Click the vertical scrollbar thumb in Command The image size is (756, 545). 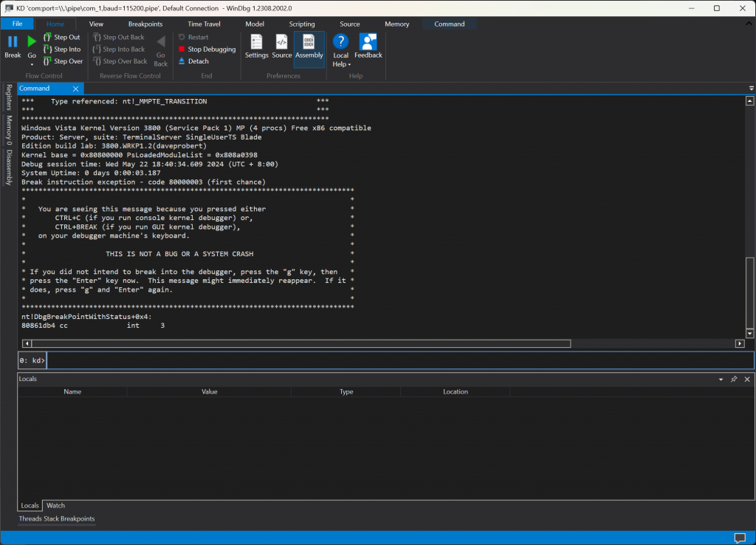[749, 292]
